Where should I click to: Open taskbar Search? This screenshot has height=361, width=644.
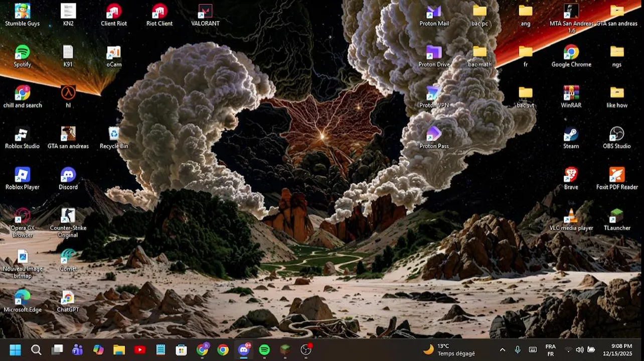(x=36, y=349)
